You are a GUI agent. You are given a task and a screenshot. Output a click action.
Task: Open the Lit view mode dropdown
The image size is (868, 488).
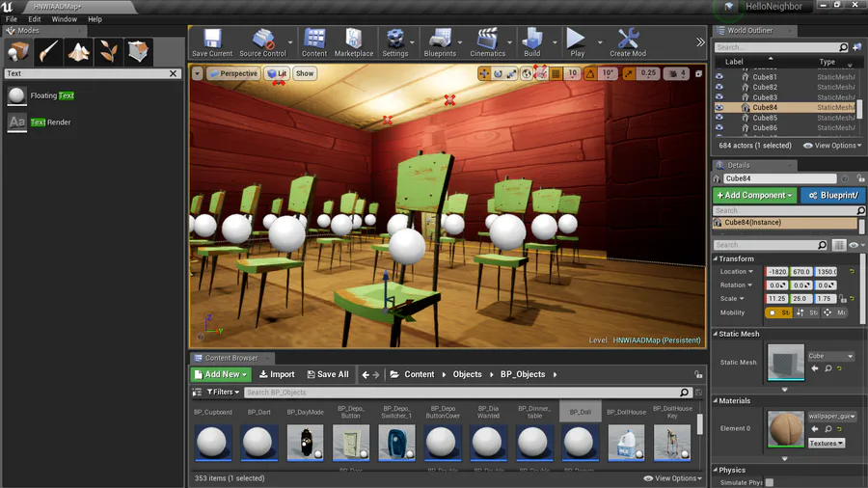coord(277,73)
